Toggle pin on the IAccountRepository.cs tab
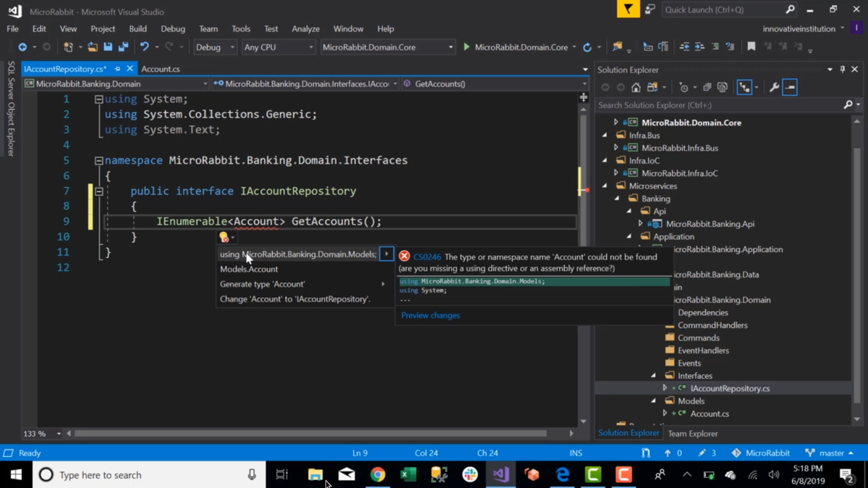This screenshot has width=868, height=488. 117,69
